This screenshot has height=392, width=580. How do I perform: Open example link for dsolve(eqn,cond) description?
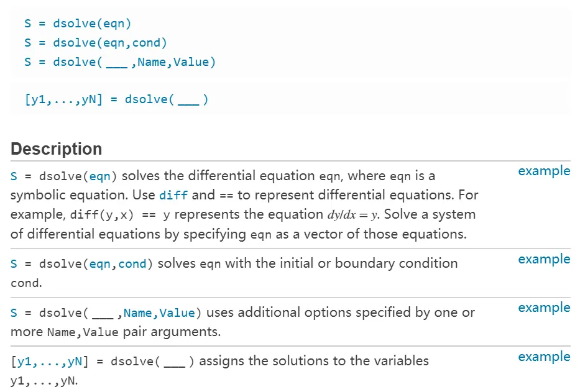click(544, 260)
